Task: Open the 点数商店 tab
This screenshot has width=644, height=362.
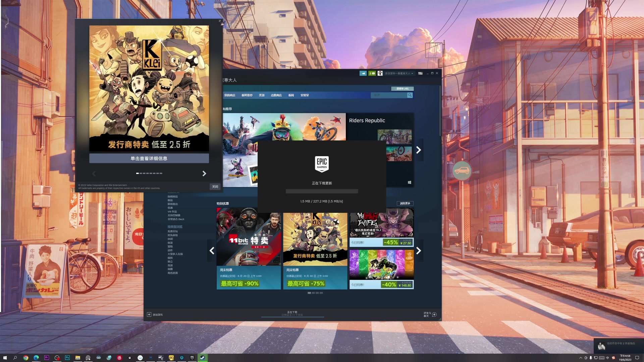Action: coord(276,95)
